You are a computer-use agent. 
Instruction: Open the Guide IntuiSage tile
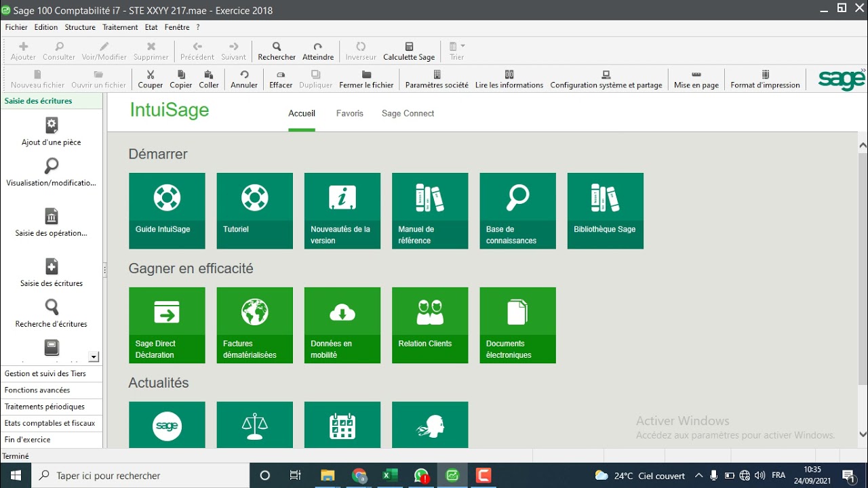point(167,211)
